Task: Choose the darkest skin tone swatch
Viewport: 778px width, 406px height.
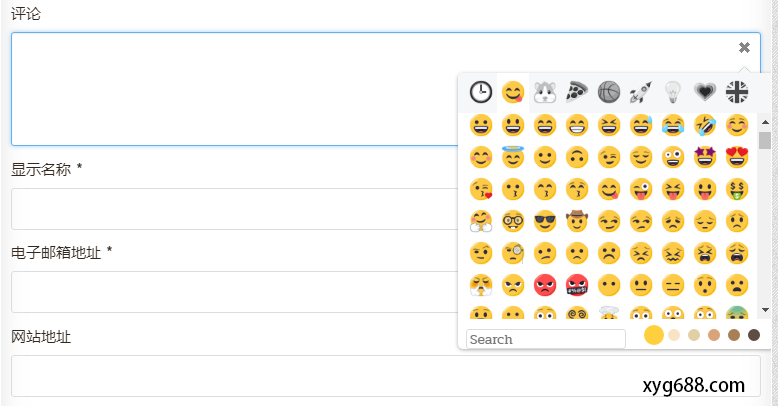Action: (754, 336)
